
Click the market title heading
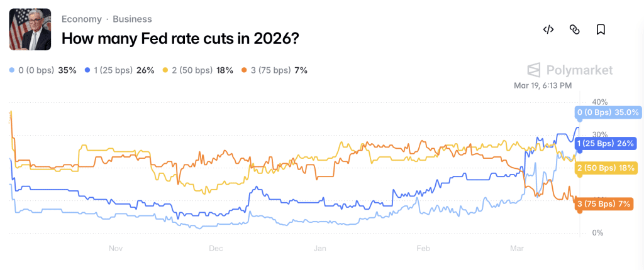pos(179,38)
